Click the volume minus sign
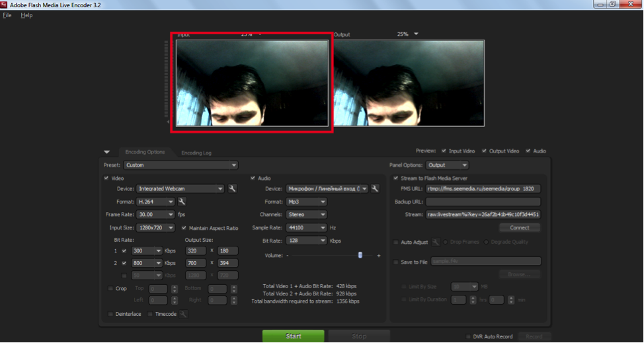644x343 pixels. (288, 255)
